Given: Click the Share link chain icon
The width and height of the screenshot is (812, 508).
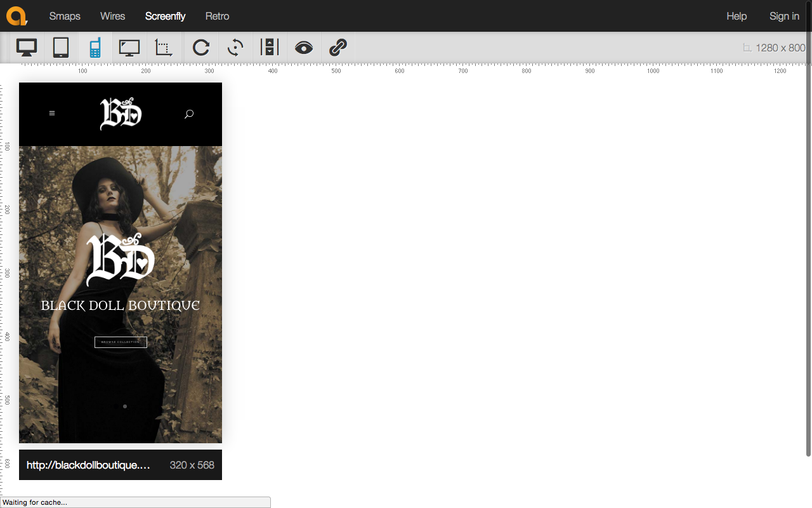Looking at the screenshot, I should pos(338,48).
